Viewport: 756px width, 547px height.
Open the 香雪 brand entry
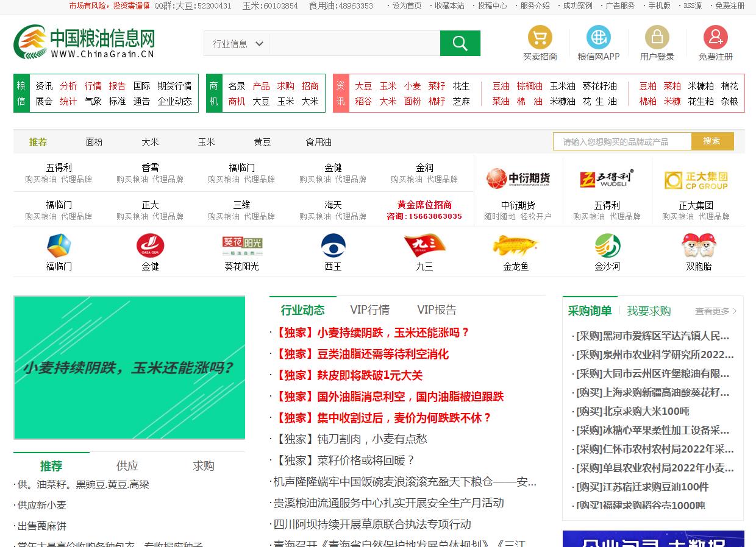tap(151, 168)
